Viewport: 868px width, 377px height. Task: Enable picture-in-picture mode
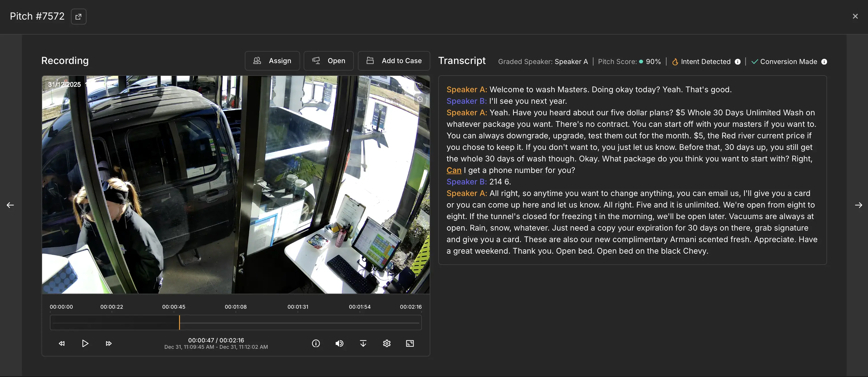click(409, 343)
